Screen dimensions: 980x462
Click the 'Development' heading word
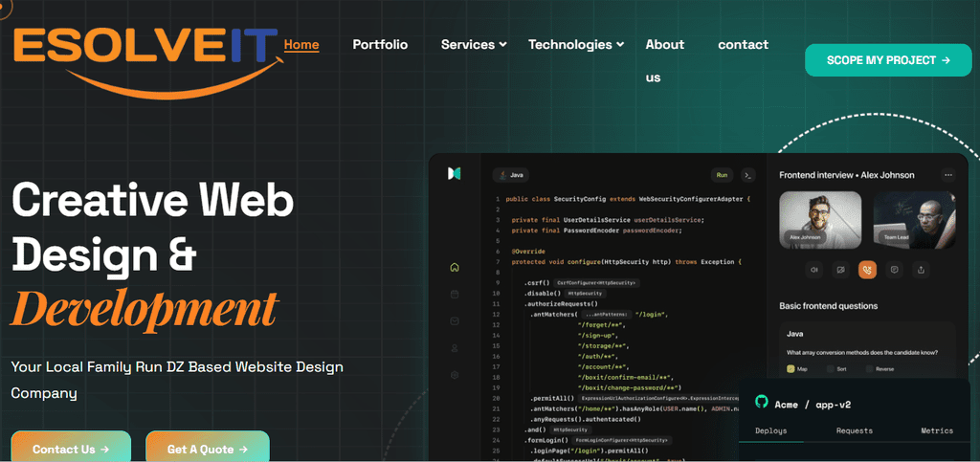point(145,308)
